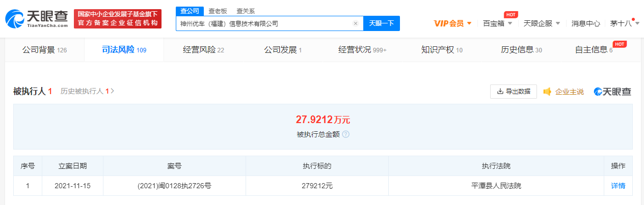Click the filing date 2021-11-15
Screen dimensions: 644x205
click(72, 186)
